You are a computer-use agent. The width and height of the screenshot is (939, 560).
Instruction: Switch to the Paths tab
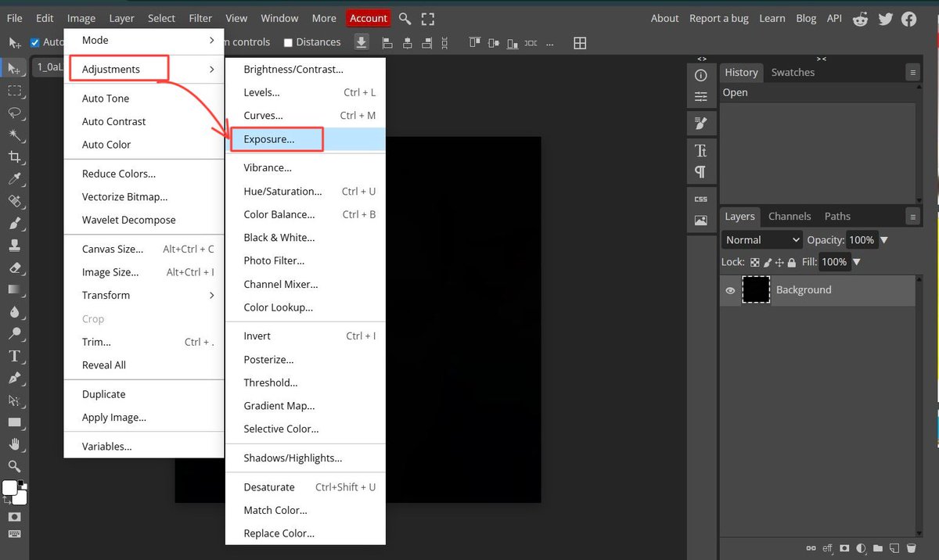837,217
